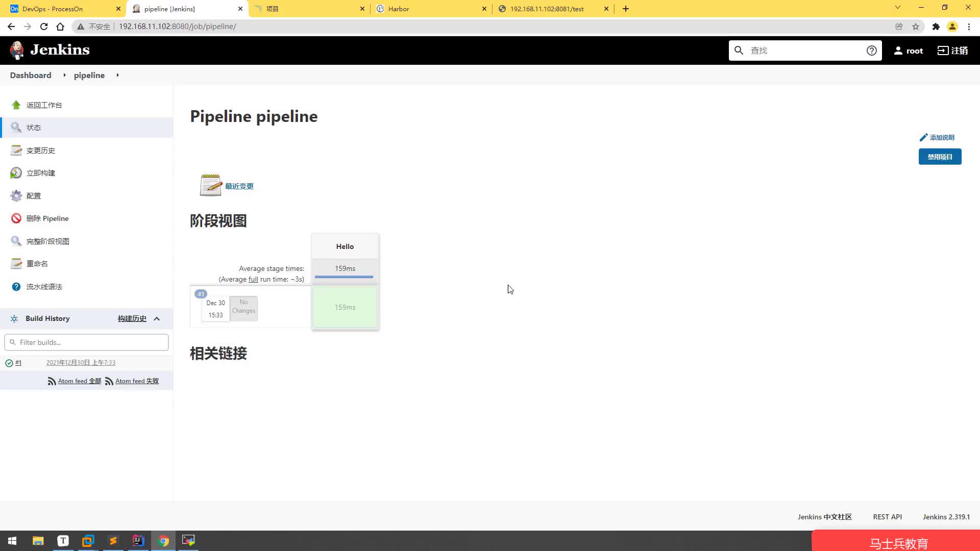The width and height of the screenshot is (980, 551).
Task: Click the Build History sun icon
Action: tap(14, 318)
